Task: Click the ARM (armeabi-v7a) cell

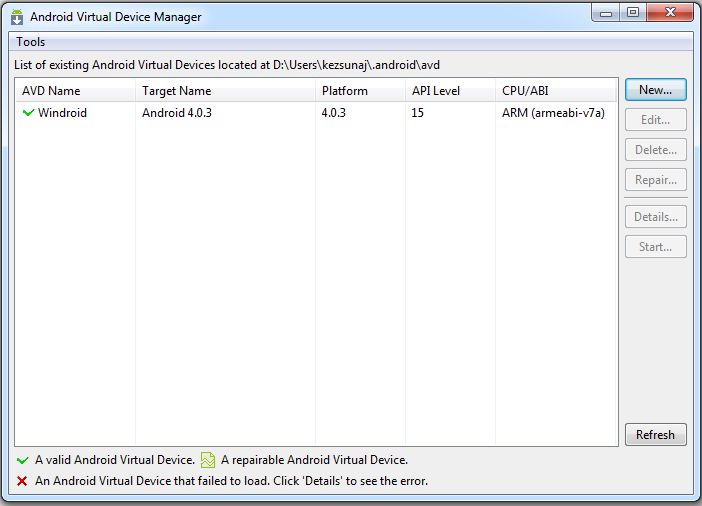Action: click(x=553, y=113)
